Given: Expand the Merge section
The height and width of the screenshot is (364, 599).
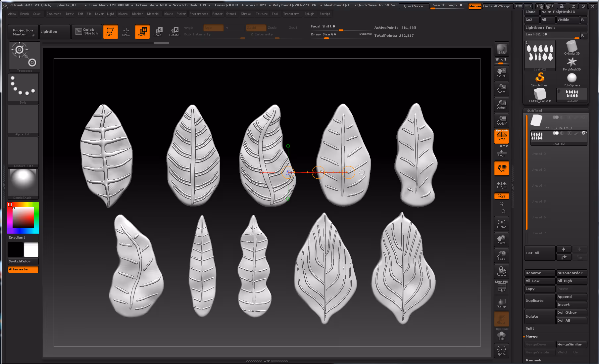Looking at the screenshot, I should 532,337.
